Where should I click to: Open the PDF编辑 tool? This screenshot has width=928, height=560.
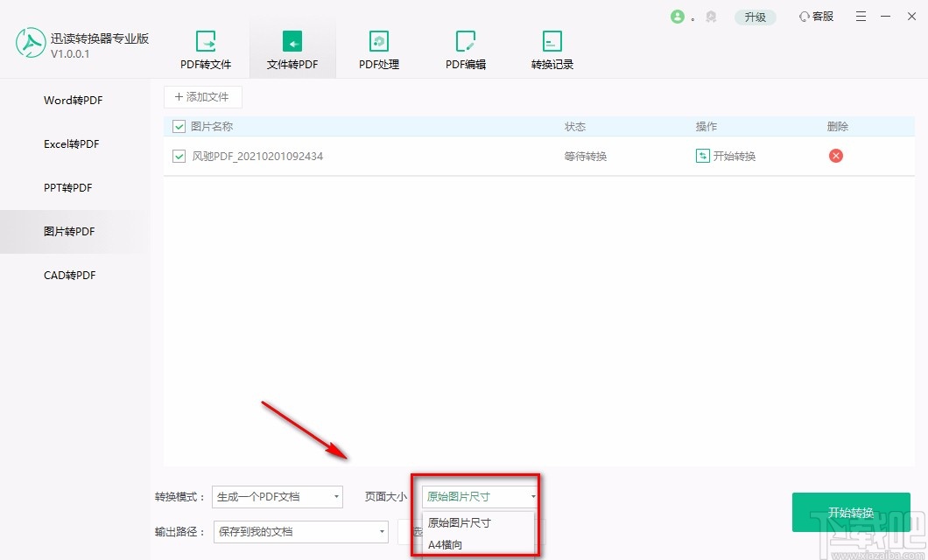465,48
